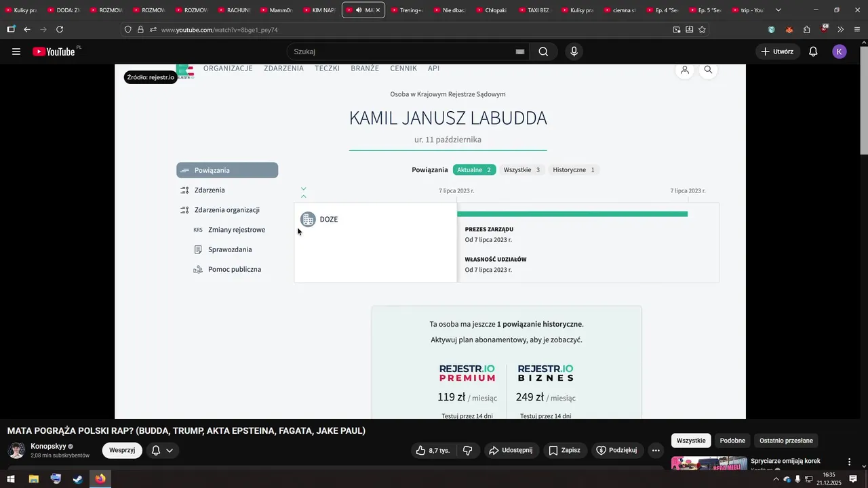Screen dimensions: 868x488
Task: Click the Źródło: rejestr.io label in video
Action: 151,77
